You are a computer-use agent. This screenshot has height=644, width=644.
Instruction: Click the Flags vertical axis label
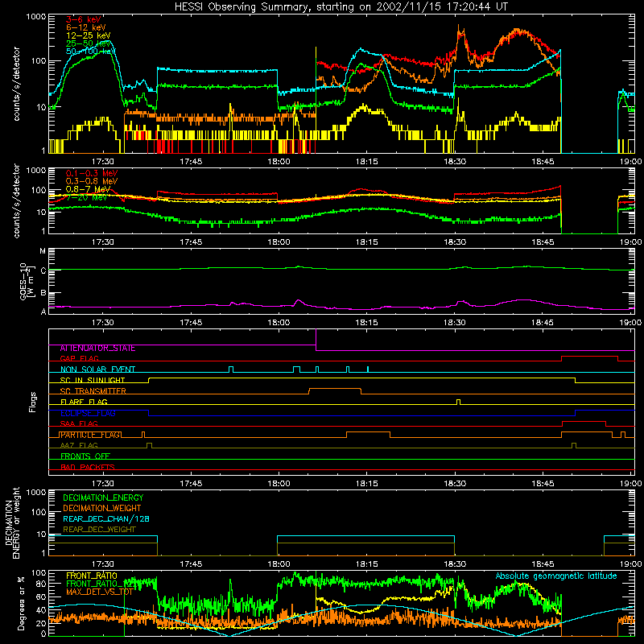[x=33, y=402]
